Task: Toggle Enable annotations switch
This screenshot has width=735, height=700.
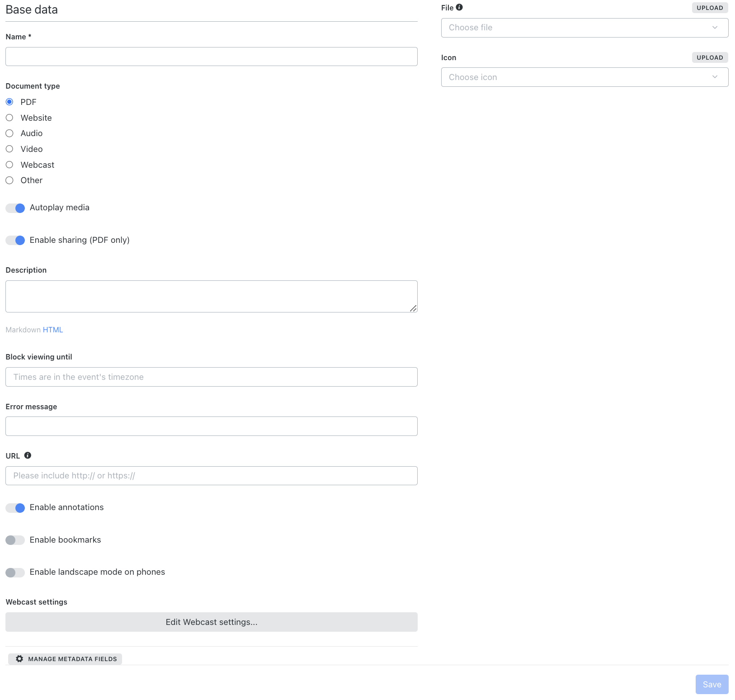Action: coord(15,508)
